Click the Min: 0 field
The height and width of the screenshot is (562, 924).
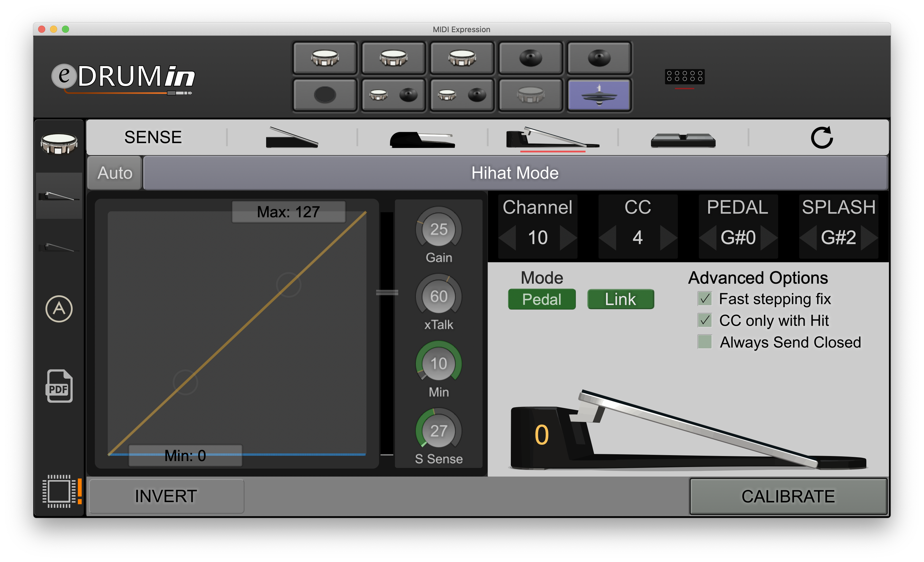(185, 455)
